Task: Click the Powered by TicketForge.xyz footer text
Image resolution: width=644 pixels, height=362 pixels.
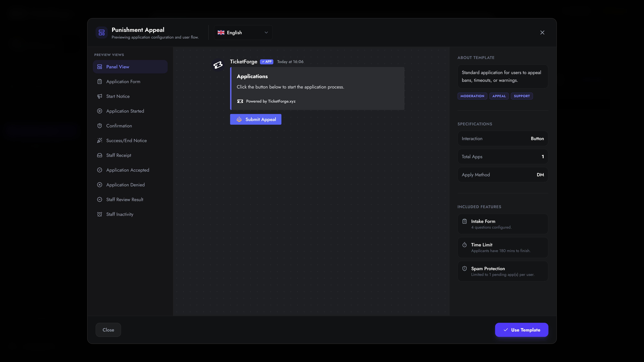Action: point(271,101)
